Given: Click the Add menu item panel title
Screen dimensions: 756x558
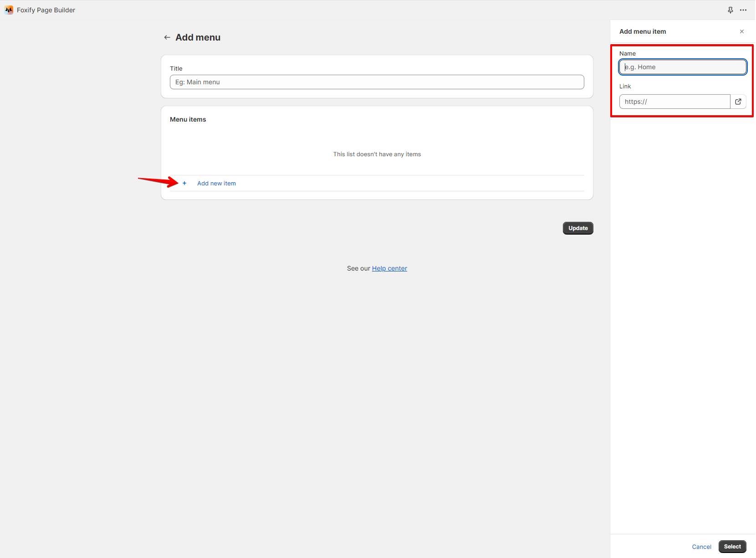Looking at the screenshot, I should [x=643, y=31].
